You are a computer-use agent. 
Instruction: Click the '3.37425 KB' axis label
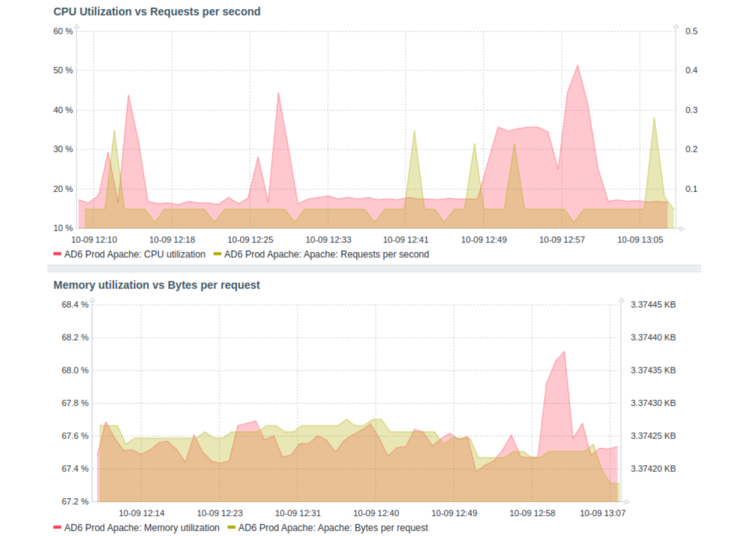click(x=653, y=436)
